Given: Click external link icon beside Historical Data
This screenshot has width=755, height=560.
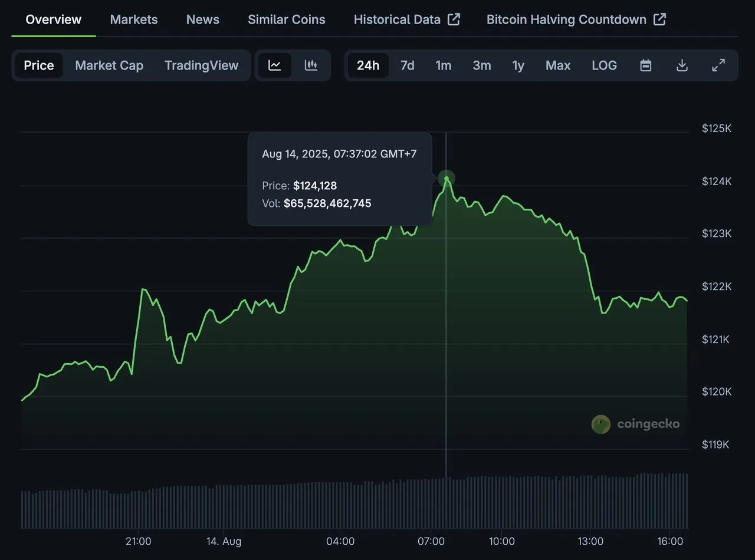Looking at the screenshot, I should pos(454,19).
